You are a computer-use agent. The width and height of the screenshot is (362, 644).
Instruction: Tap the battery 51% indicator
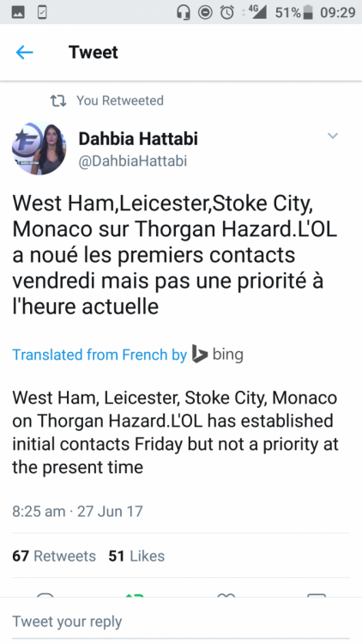(294, 13)
